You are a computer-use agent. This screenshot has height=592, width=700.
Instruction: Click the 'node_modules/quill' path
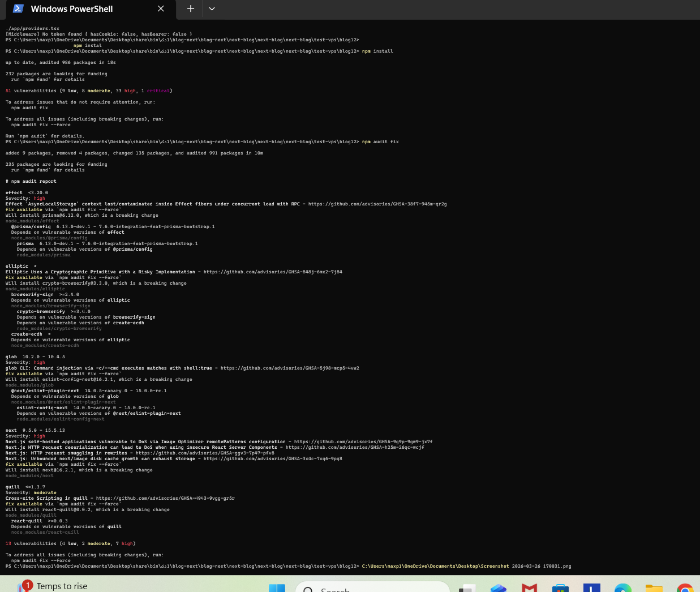(x=31, y=515)
